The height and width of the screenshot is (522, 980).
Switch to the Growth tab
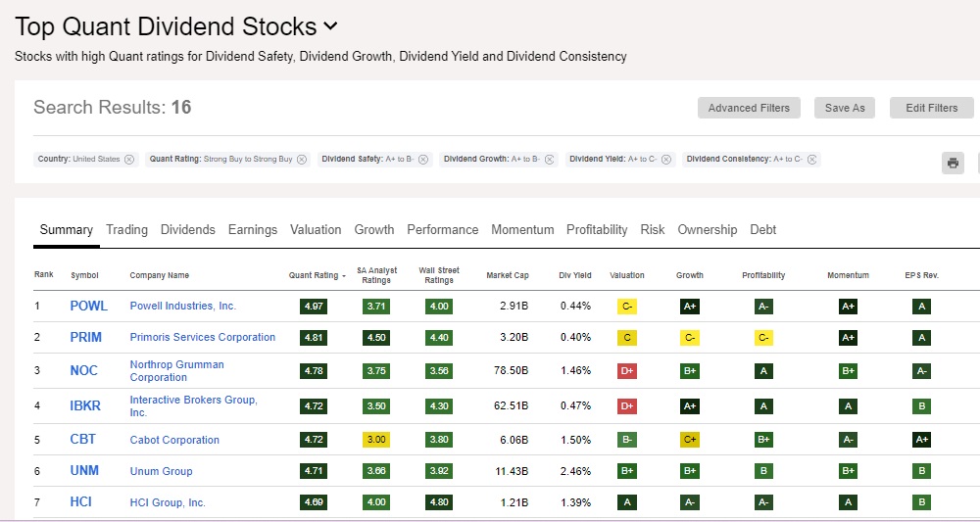[x=374, y=230]
